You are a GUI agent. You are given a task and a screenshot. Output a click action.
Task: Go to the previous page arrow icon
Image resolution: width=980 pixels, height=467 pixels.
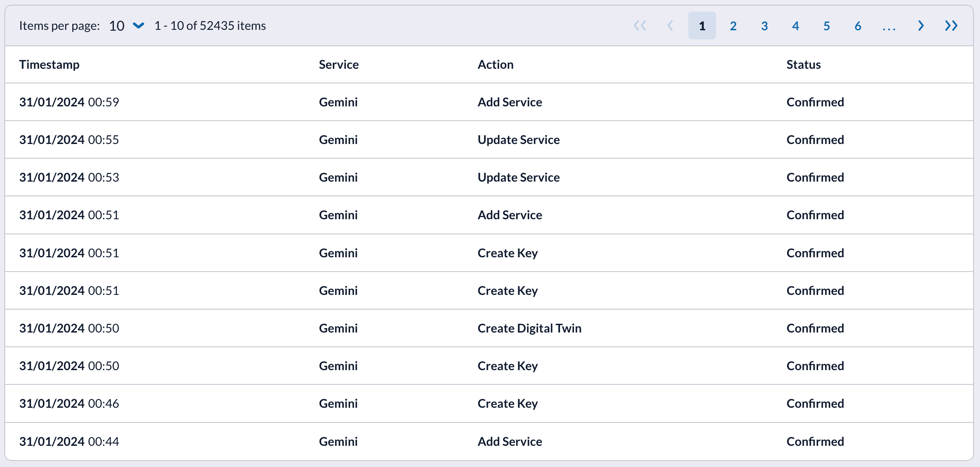click(671, 26)
